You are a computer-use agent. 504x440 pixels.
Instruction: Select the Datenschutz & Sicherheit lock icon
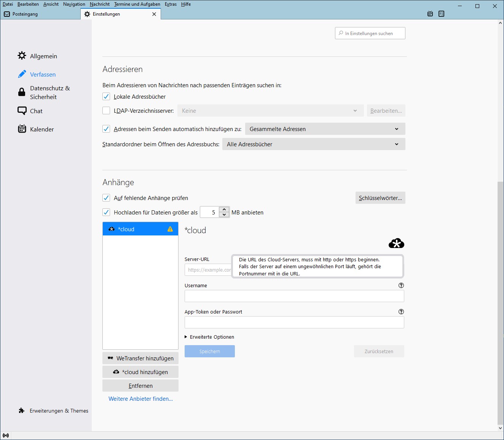pos(22,92)
